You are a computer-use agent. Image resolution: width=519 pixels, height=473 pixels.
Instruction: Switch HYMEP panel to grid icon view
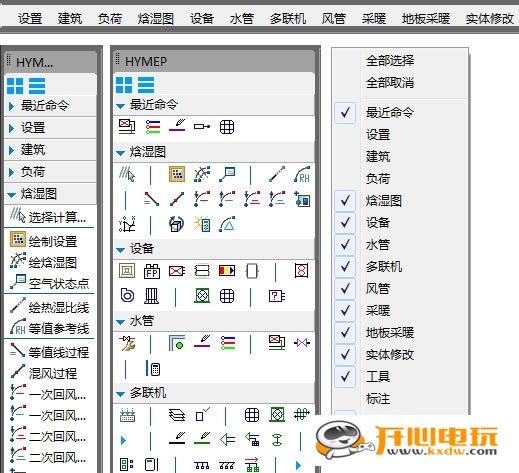pos(124,85)
